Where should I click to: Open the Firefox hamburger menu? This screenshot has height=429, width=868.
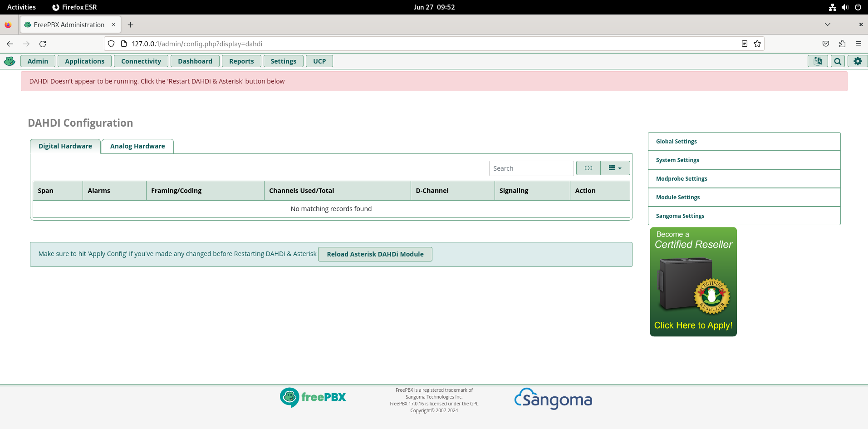858,44
